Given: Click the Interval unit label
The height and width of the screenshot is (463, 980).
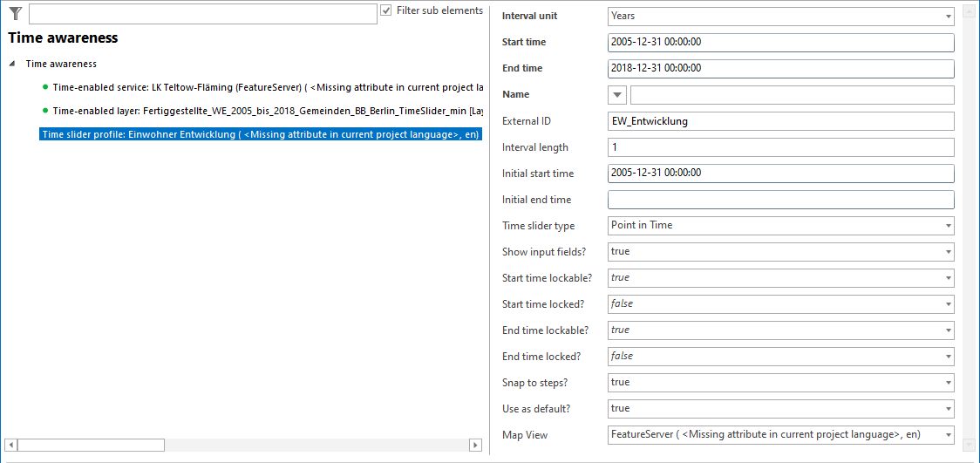Looking at the screenshot, I should click(529, 17).
